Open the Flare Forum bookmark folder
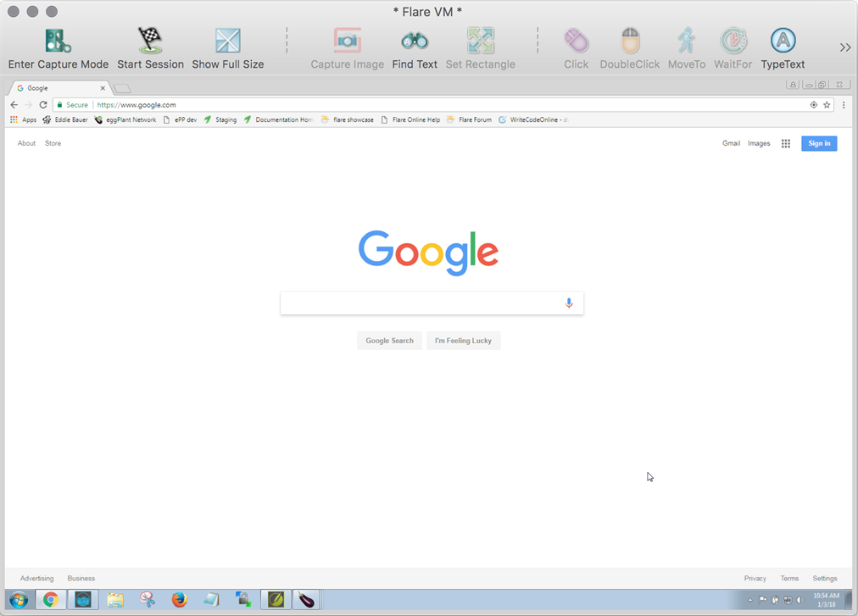Screen dimensions: 858x616 pyautogui.click(x=469, y=119)
